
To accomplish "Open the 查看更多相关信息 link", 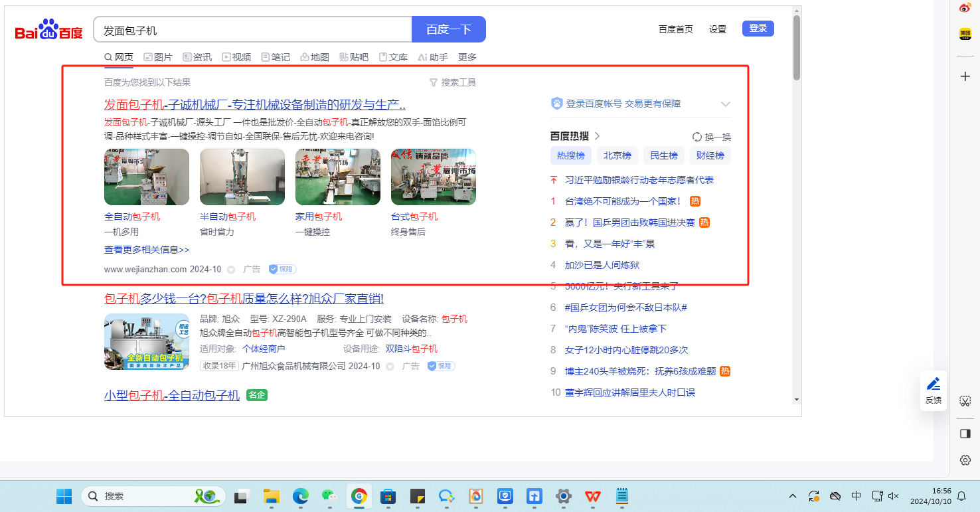I will (x=147, y=250).
